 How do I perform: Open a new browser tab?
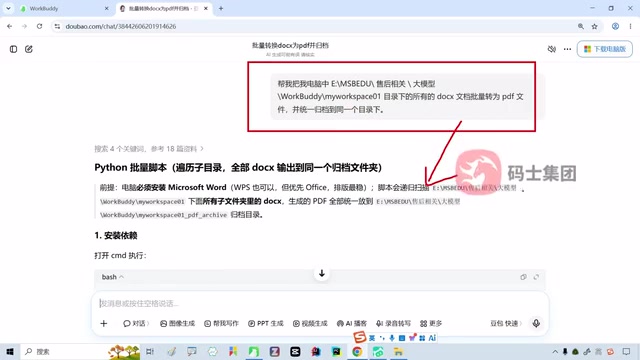pyautogui.click(x=221, y=8)
